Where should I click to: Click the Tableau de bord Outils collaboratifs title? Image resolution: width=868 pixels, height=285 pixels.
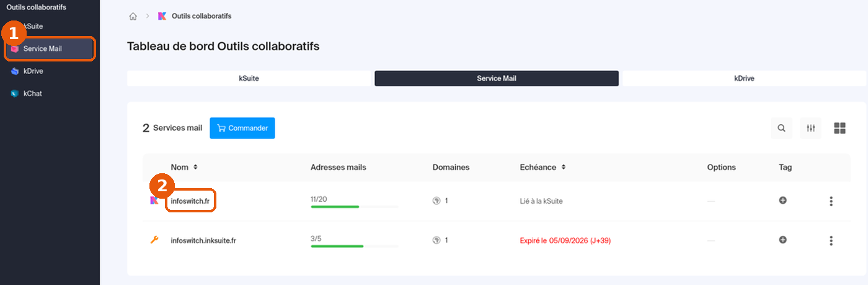(x=223, y=46)
